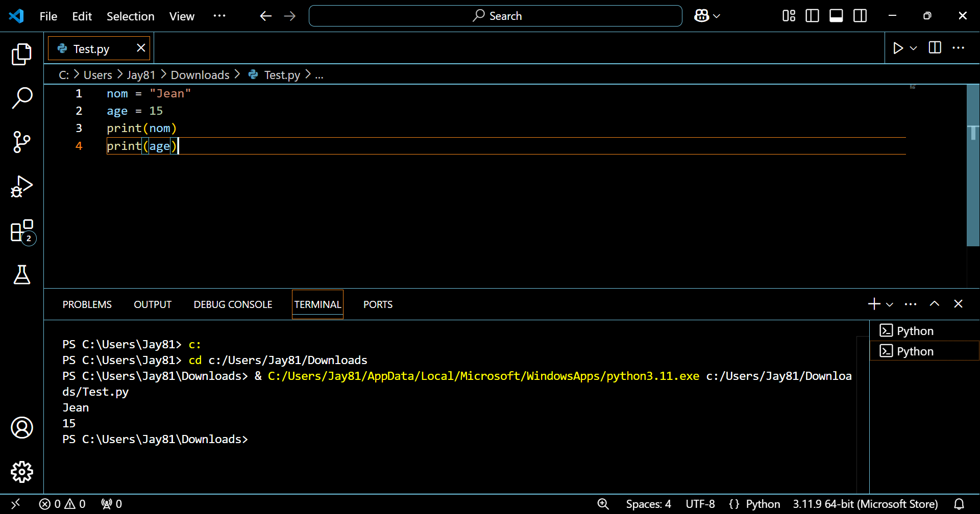Toggle the primary side bar layout button
Image resolution: width=980 pixels, height=514 pixels.
[x=812, y=16]
